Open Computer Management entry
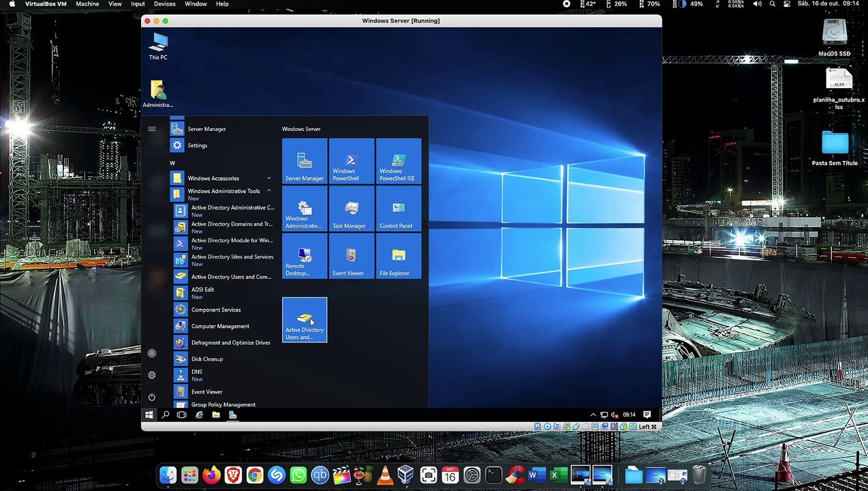This screenshot has height=491, width=868. coord(223,326)
